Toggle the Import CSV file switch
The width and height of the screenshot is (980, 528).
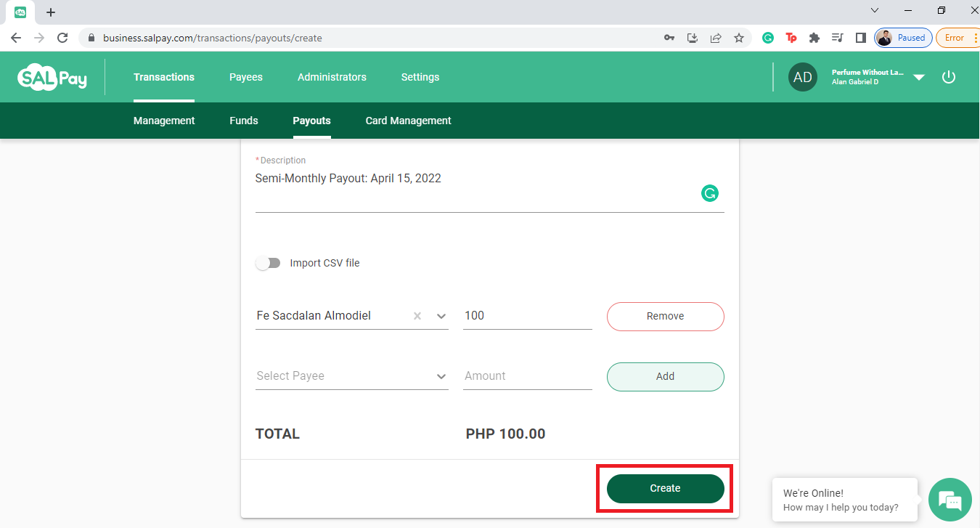[x=269, y=263]
